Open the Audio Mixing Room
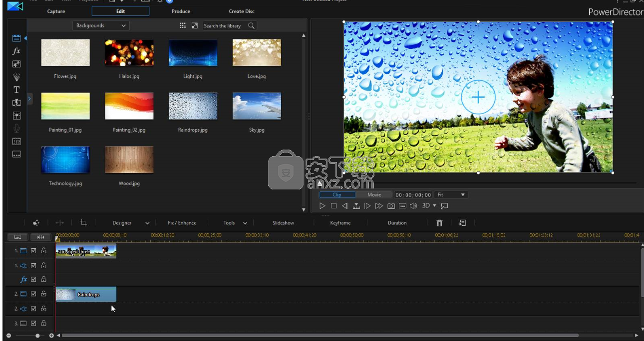Screen dimensions: 644x341 16,116
